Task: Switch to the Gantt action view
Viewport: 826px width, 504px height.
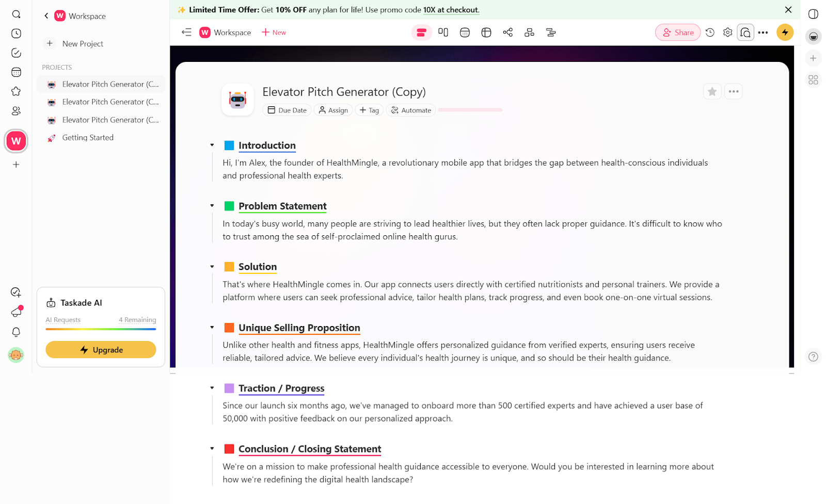Action: [551, 32]
